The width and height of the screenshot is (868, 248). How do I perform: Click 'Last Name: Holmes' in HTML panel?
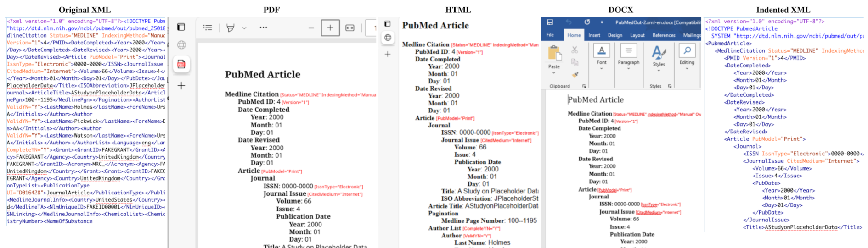482,242
